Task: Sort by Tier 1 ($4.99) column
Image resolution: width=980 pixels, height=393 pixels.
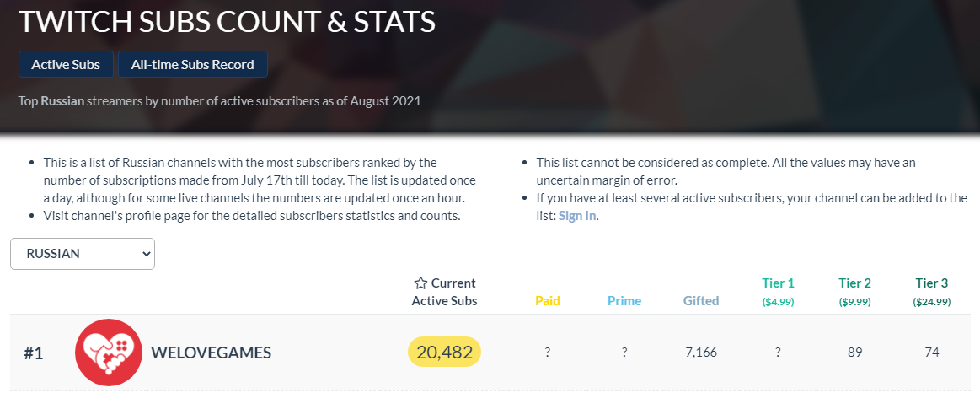Action: [778, 292]
